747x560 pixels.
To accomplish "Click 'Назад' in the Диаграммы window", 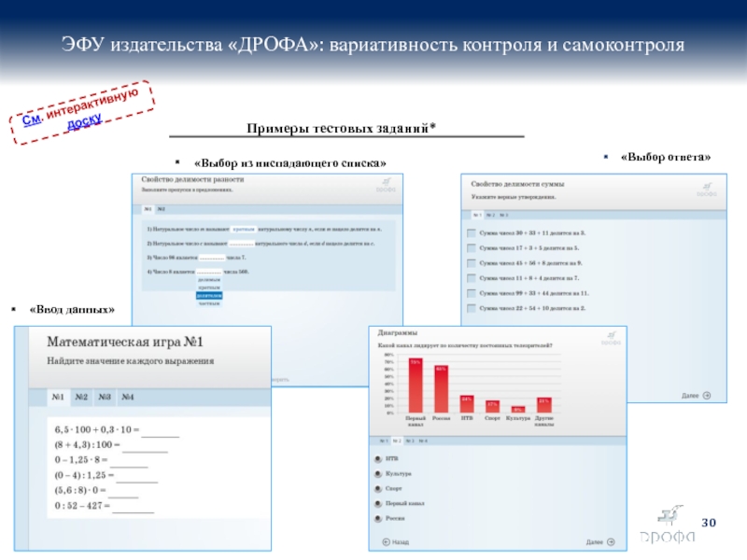I will click(x=396, y=542).
